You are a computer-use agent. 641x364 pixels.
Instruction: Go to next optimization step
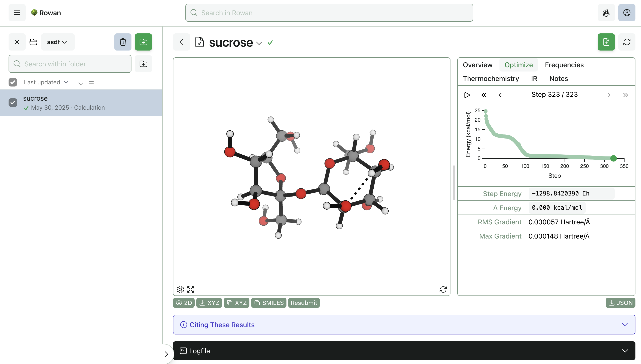(609, 95)
